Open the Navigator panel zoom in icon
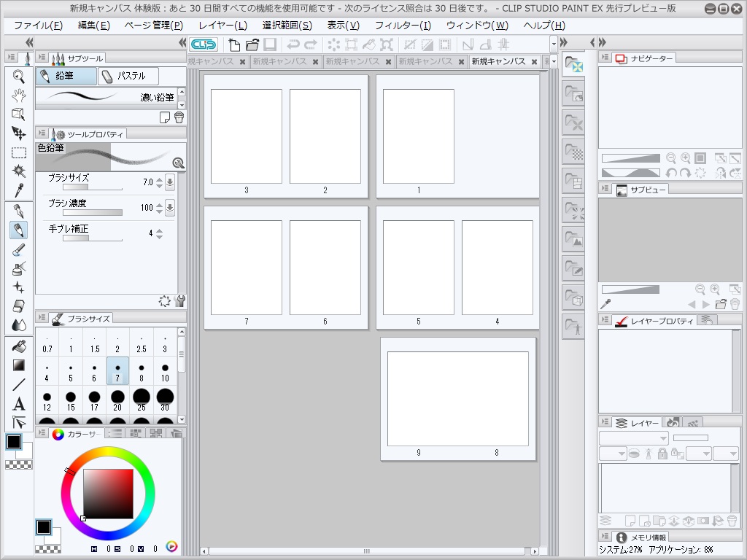The height and width of the screenshot is (560, 747). [686, 157]
